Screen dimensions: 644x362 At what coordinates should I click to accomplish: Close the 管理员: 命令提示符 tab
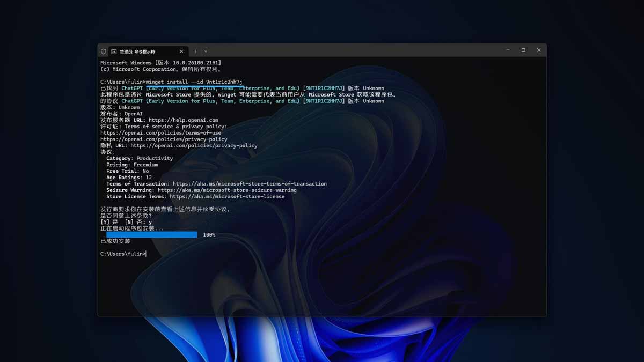coord(181,51)
